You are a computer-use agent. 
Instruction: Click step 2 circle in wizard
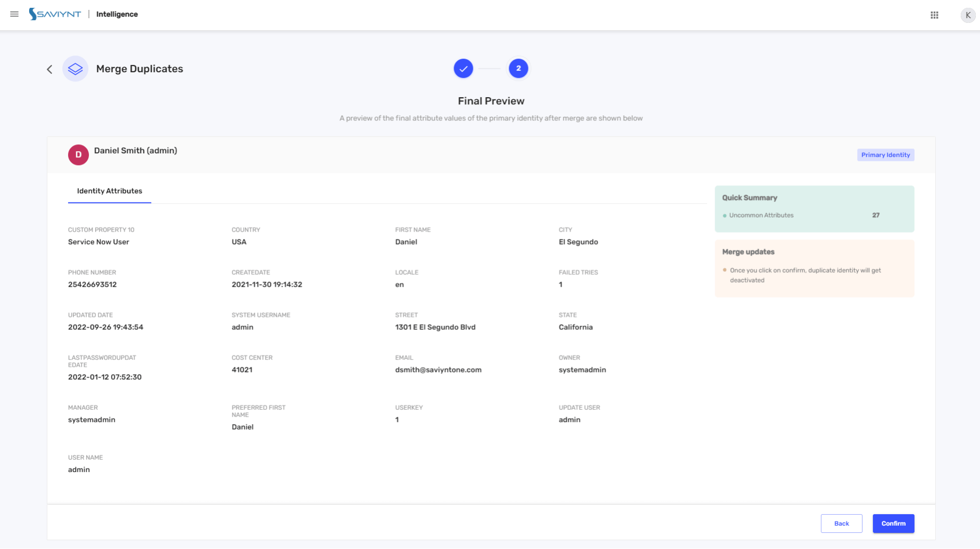click(518, 69)
